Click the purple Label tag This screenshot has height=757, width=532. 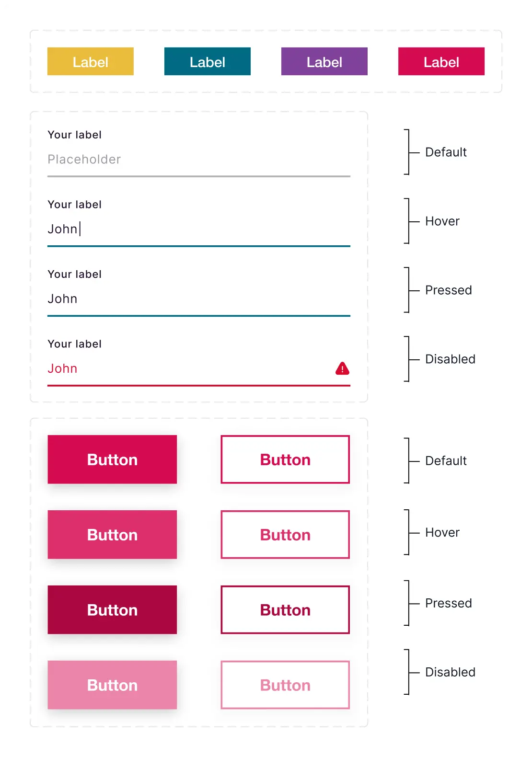tap(324, 61)
